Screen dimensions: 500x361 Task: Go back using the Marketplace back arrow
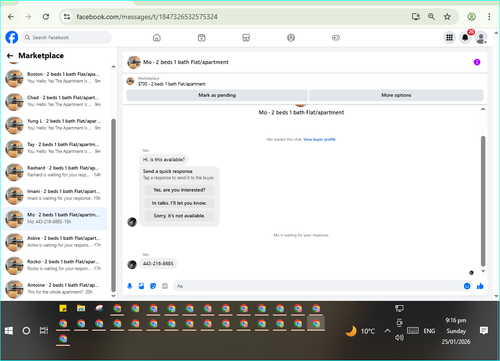click(10, 56)
